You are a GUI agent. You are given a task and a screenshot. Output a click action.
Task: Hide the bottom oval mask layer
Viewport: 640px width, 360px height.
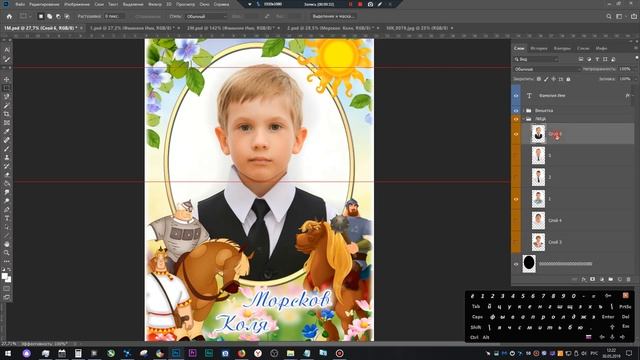(516, 264)
